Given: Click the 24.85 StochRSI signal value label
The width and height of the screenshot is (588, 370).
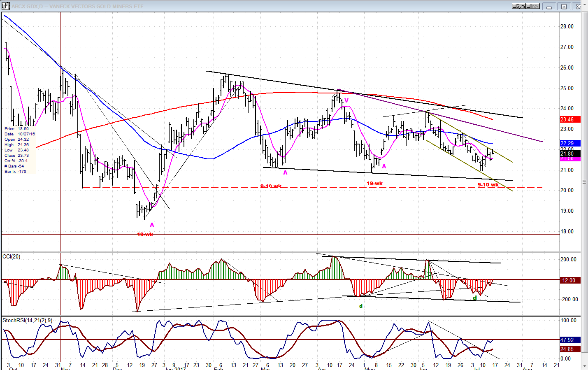Looking at the screenshot, I should [569, 349].
